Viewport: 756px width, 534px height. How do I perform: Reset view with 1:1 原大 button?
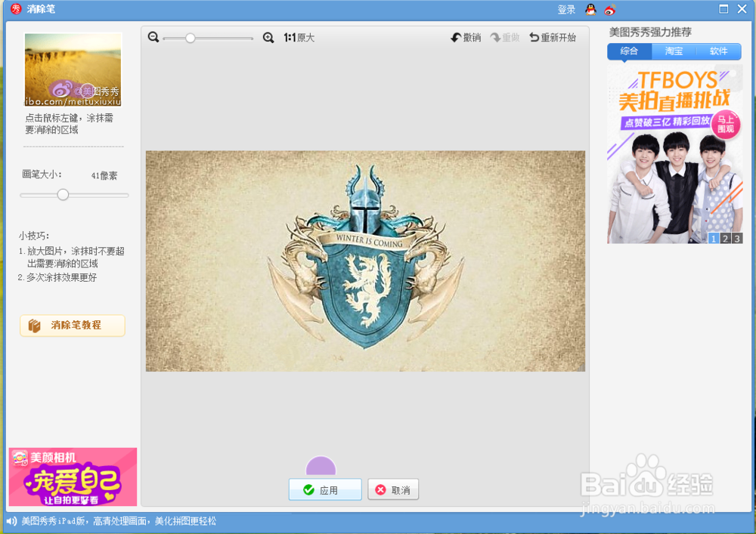tap(299, 38)
